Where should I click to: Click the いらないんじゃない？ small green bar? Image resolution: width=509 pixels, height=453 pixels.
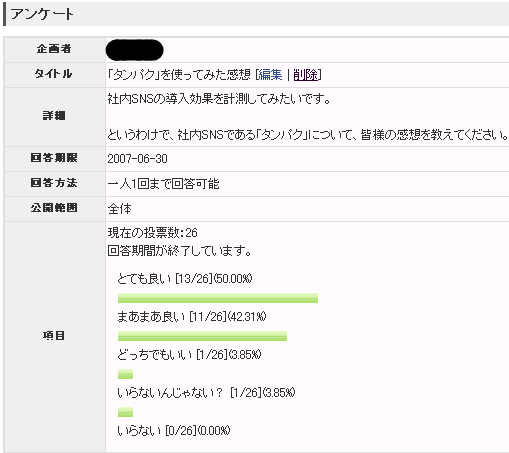point(125,412)
